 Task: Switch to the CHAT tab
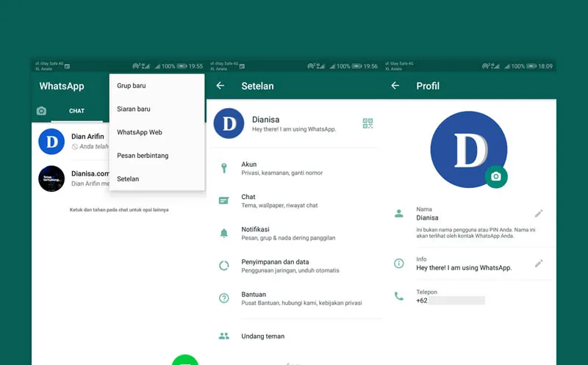tap(76, 111)
